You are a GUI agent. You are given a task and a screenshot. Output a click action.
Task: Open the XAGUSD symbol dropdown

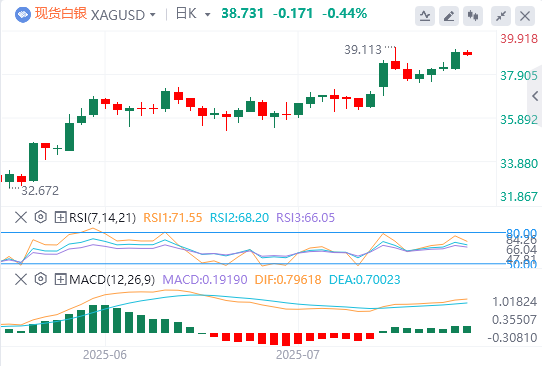click(x=123, y=15)
